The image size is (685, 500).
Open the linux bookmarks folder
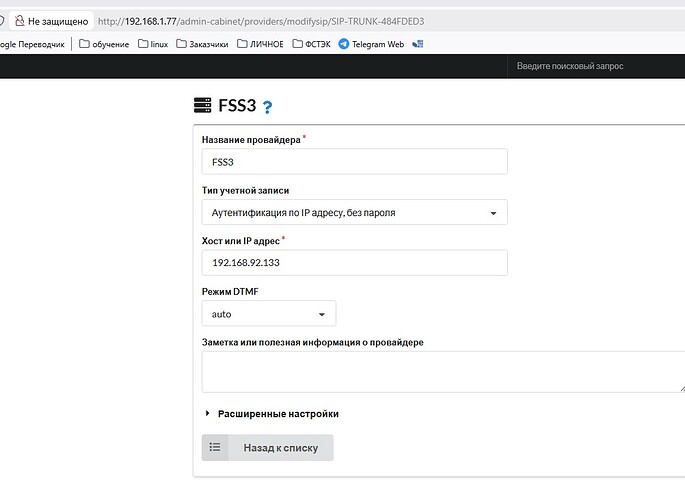(x=153, y=44)
